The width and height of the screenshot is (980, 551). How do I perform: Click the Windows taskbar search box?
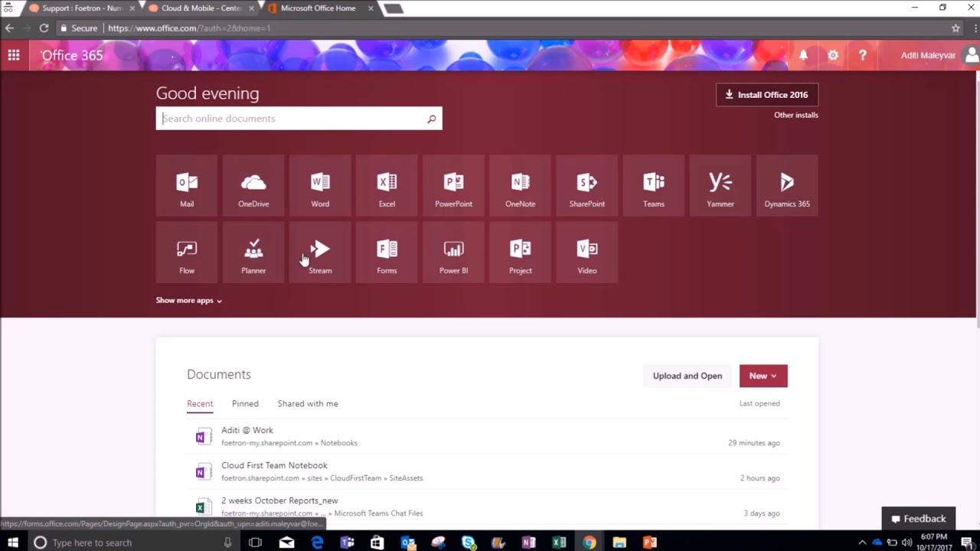pos(134,542)
